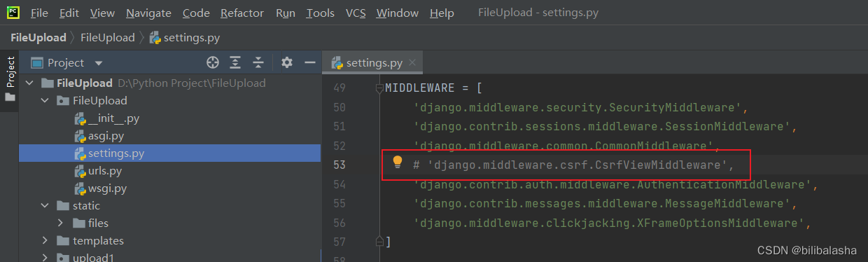Click the Python file icon beside wsgi.py
This screenshot has width=868, height=262.
pos(80,188)
